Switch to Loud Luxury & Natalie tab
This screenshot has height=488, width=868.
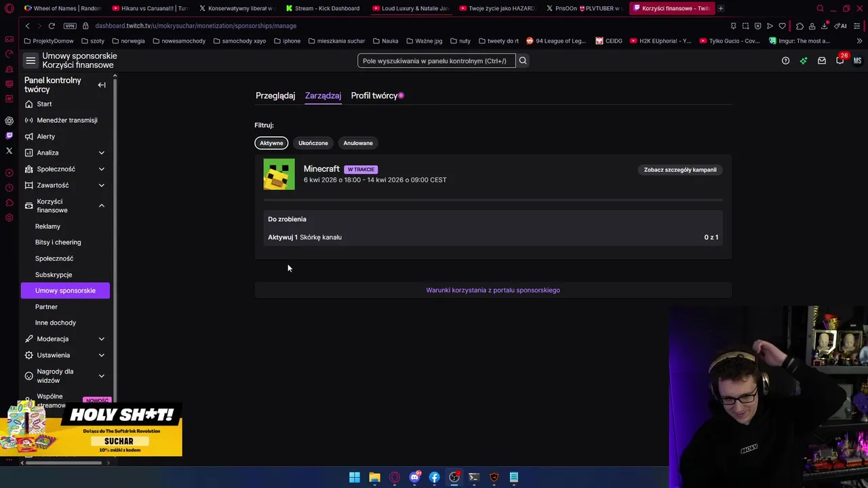[x=411, y=8]
